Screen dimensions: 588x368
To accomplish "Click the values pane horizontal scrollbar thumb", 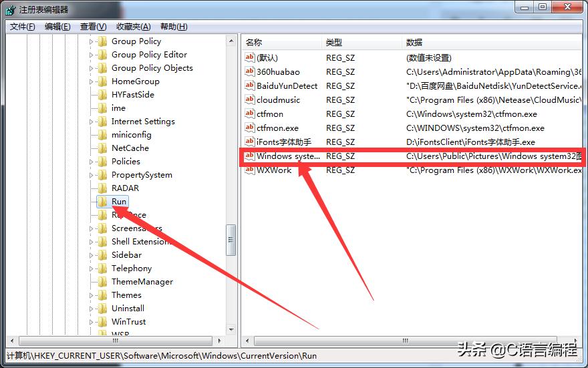I will [x=406, y=341].
